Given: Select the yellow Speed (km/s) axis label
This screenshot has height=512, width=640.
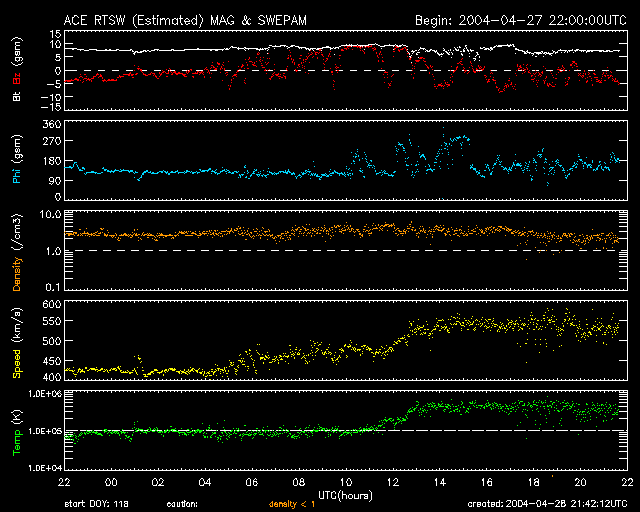Looking at the screenshot, I should pos(16,341).
